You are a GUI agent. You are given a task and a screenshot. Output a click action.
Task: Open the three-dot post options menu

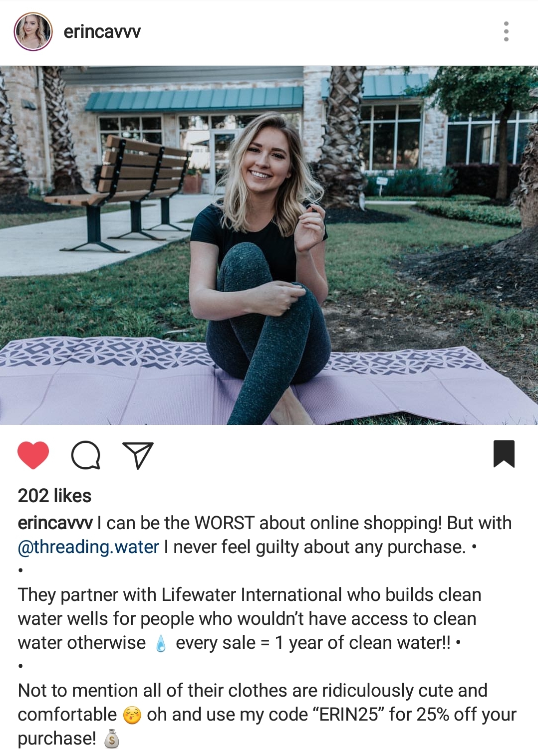[x=506, y=31]
